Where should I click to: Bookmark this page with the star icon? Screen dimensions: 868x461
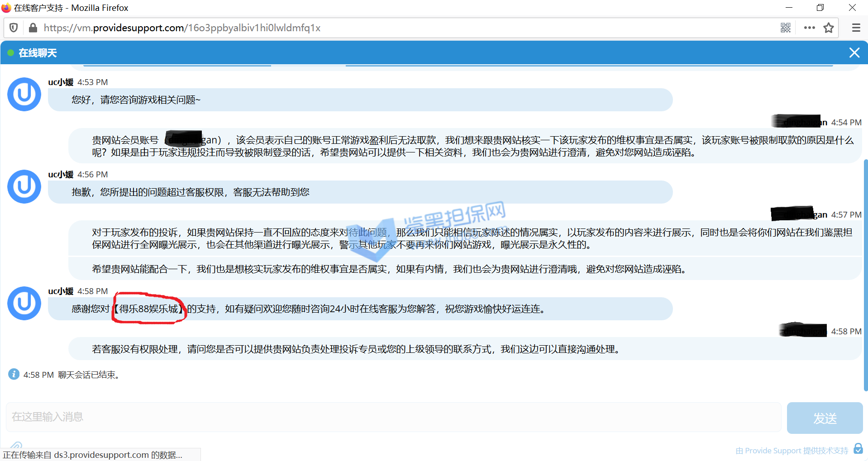pos(829,28)
